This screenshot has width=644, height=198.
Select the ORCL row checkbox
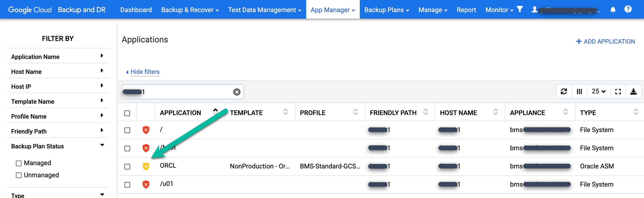(127, 167)
